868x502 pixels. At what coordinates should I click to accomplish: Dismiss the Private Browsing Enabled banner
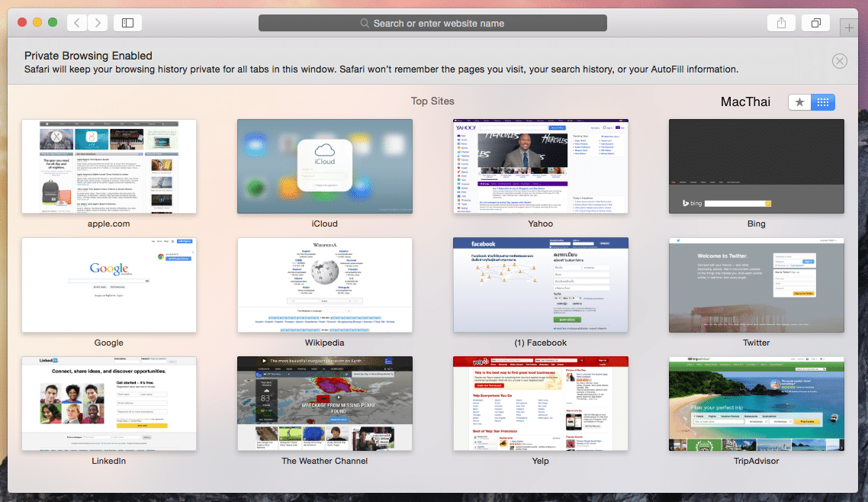pos(839,61)
